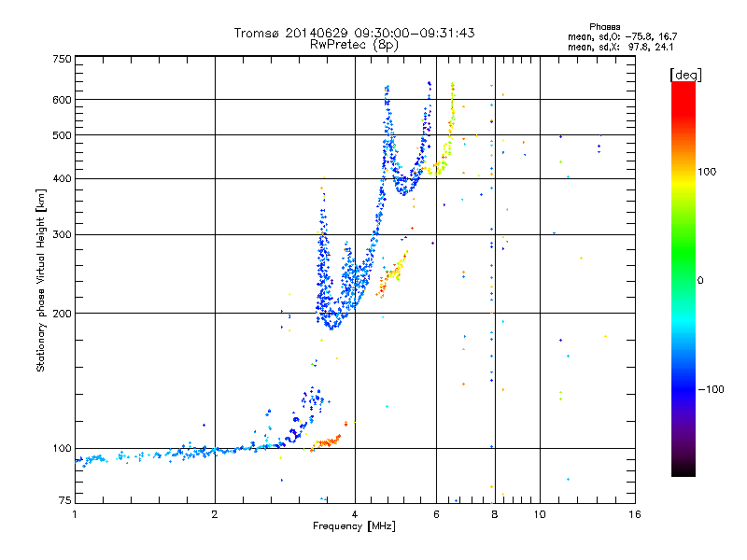This screenshot has height=560, width=747.
Task: Click the plot title "Tromsø 20140629 09:30:00-09:31:43"
Action: [354, 33]
